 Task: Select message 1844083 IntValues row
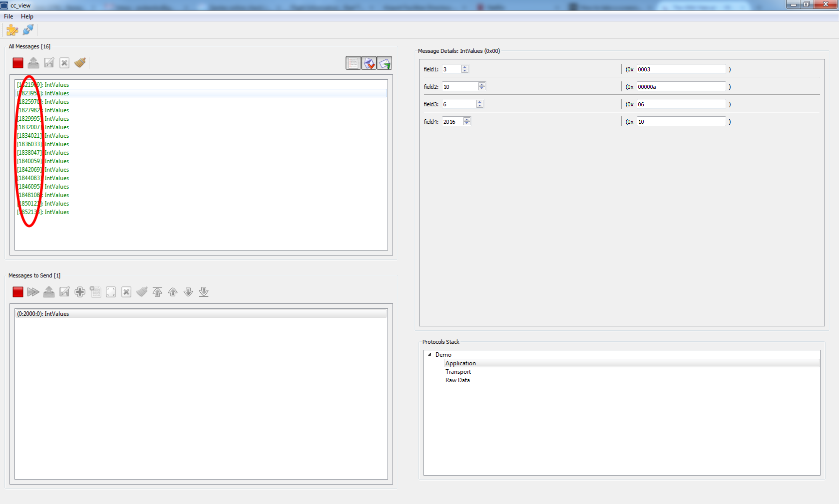201,178
